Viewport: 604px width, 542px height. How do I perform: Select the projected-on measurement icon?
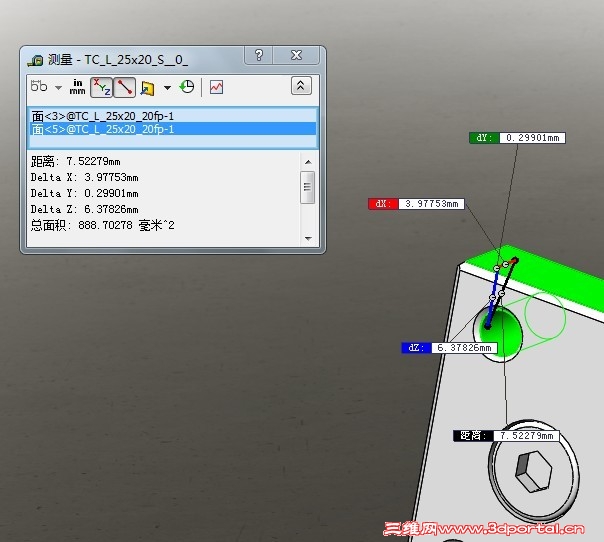tap(147, 88)
